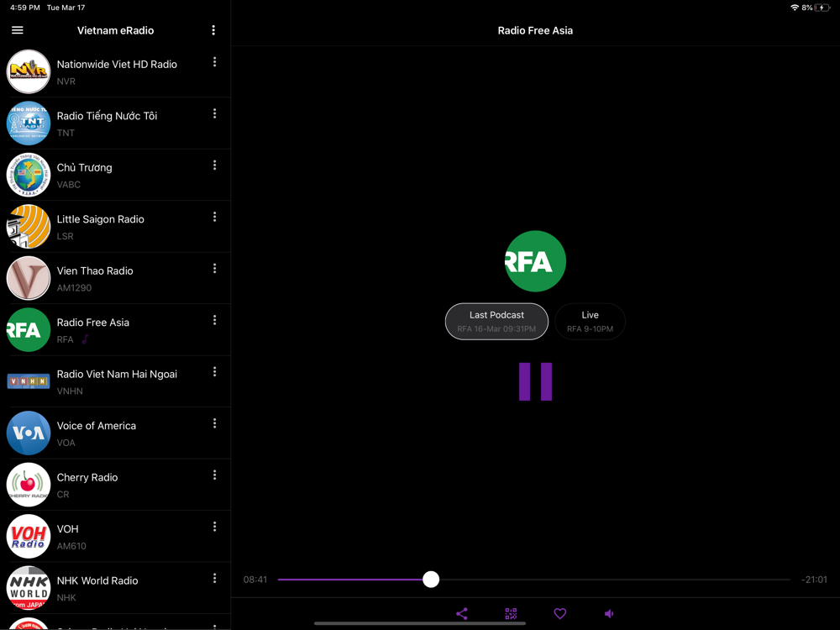
Task: Click the VABC station logo
Action: tap(29, 175)
